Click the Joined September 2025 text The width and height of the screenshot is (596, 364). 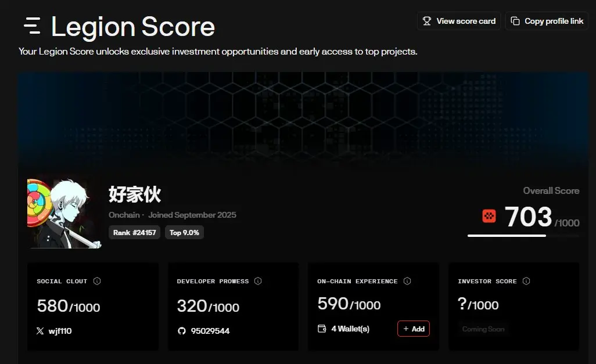(x=192, y=215)
